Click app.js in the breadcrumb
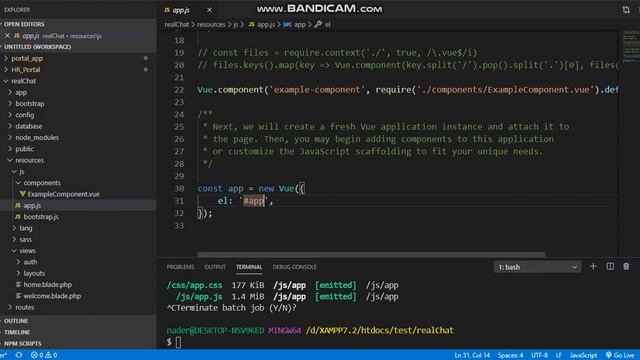Screen dimensions: 640x360 266,24
